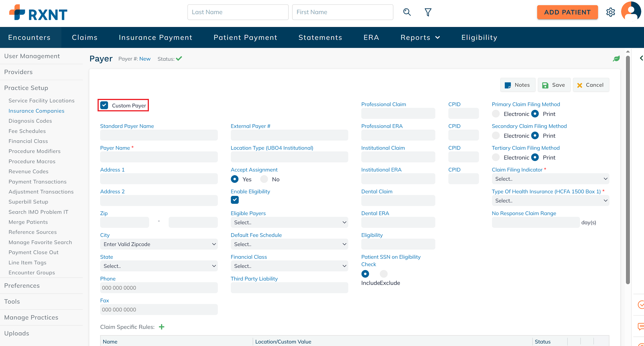Open the Reports menu dropdown
Viewport: 644px width, 346px height.
420,37
